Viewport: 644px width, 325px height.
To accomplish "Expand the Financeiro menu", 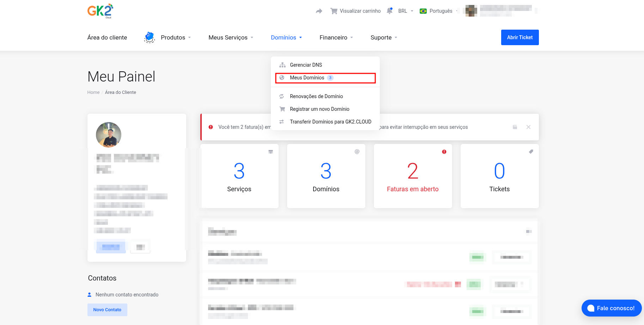I will [336, 37].
